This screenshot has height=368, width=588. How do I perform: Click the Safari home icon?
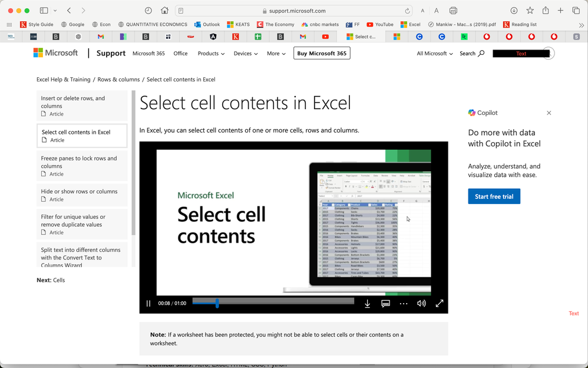164,11
